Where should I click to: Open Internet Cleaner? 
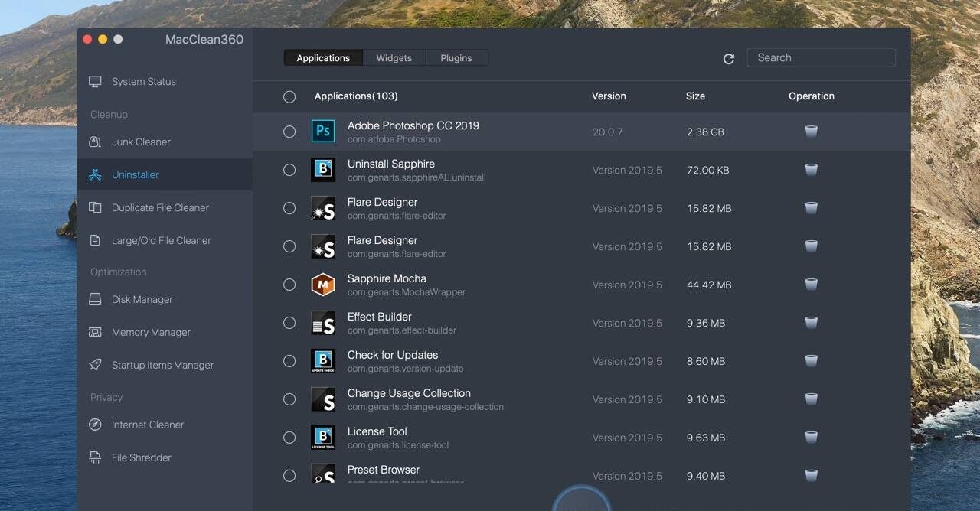(x=148, y=425)
